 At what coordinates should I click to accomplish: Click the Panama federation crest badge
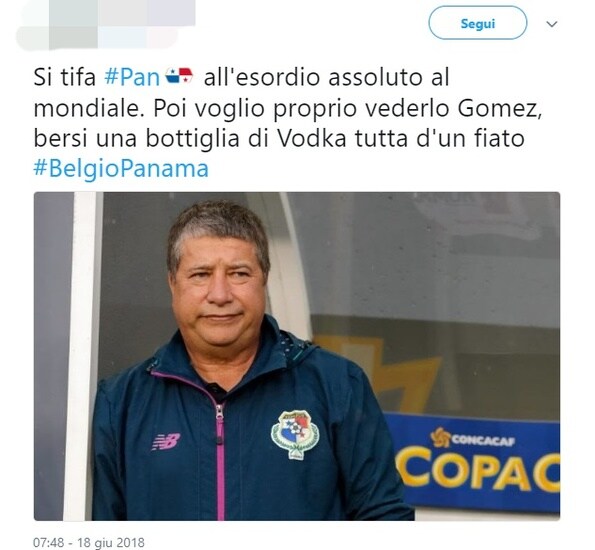tap(295, 434)
